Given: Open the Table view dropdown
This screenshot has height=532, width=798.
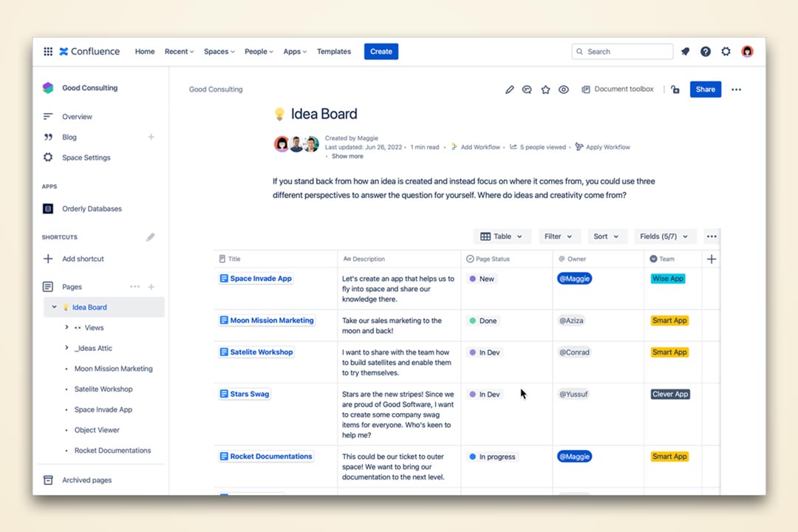Looking at the screenshot, I should coord(501,236).
